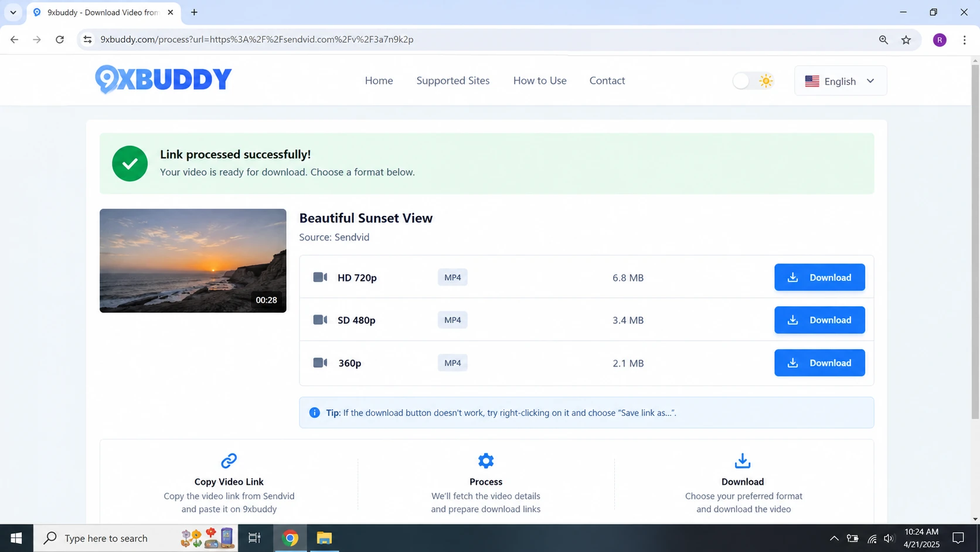Screen dimensions: 980x552
Task: Click the sunset video thumbnail
Action: coord(193,260)
